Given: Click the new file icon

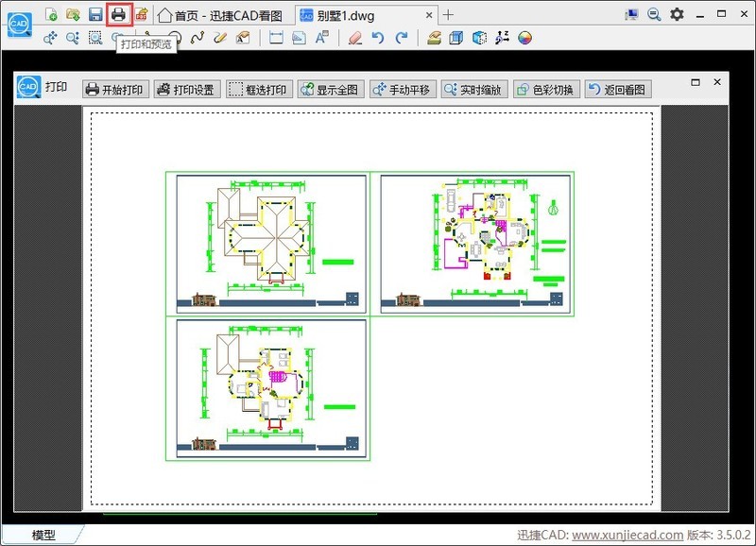Looking at the screenshot, I should (x=51, y=14).
